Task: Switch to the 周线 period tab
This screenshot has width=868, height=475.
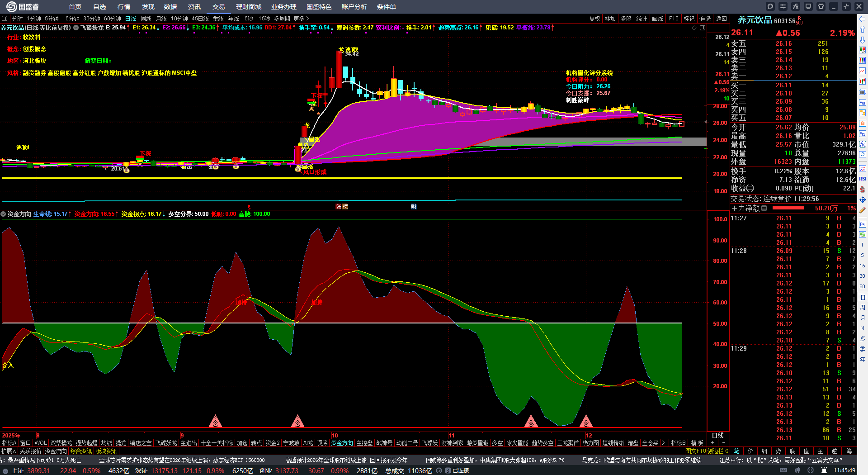Action: (146, 19)
